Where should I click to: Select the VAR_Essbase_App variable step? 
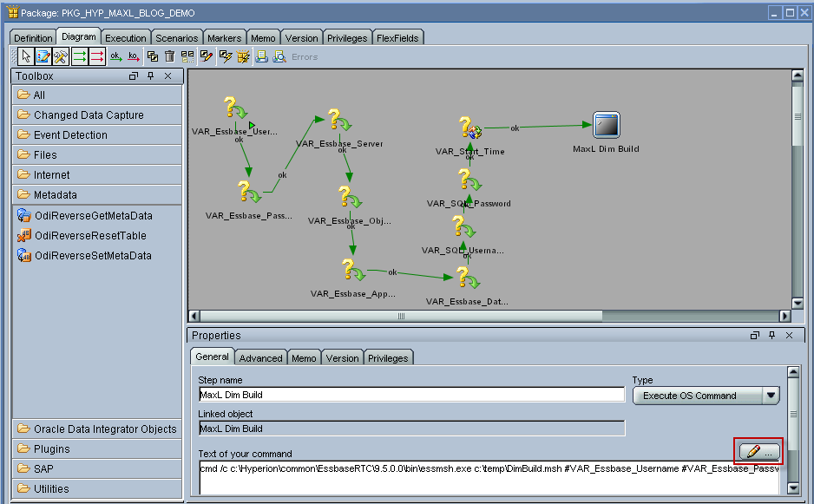click(354, 271)
